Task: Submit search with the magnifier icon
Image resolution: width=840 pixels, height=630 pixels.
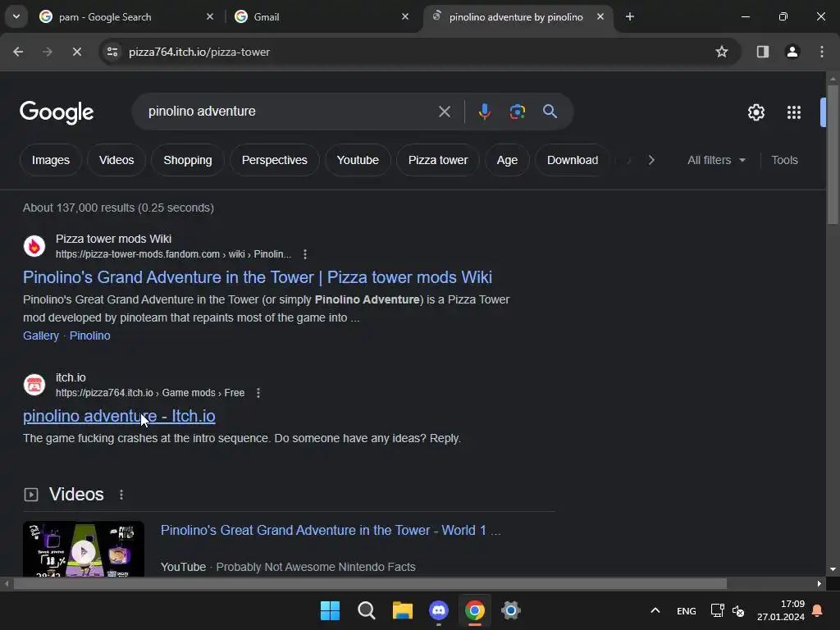Action: click(550, 112)
